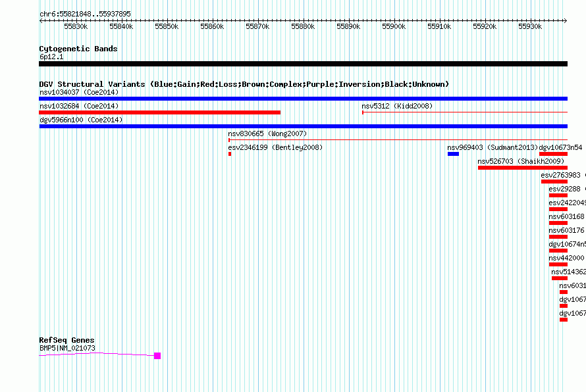Select the 55860k ruler tick label
The width and height of the screenshot is (586, 392).
point(212,26)
